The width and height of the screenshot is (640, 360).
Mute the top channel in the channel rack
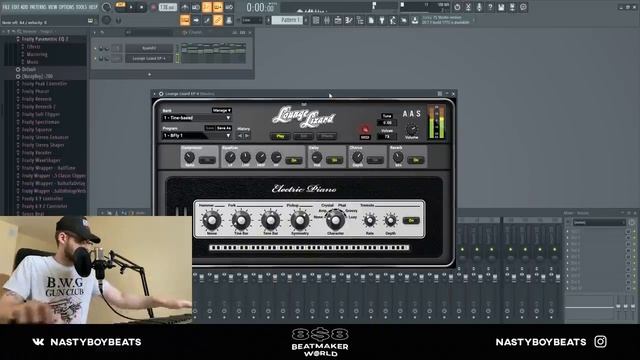pyautogui.click(x=96, y=49)
